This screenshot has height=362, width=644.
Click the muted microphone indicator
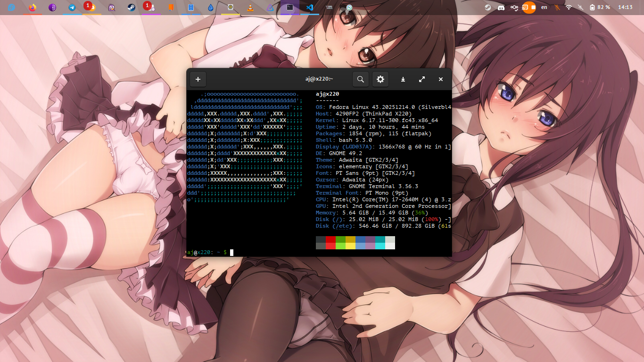(x=557, y=8)
